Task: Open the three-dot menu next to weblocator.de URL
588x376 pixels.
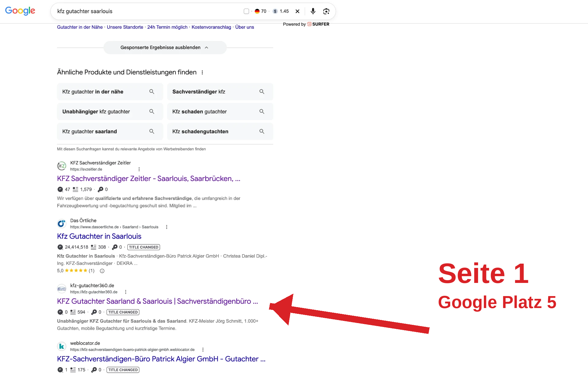Action: click(x=203, y=350)
